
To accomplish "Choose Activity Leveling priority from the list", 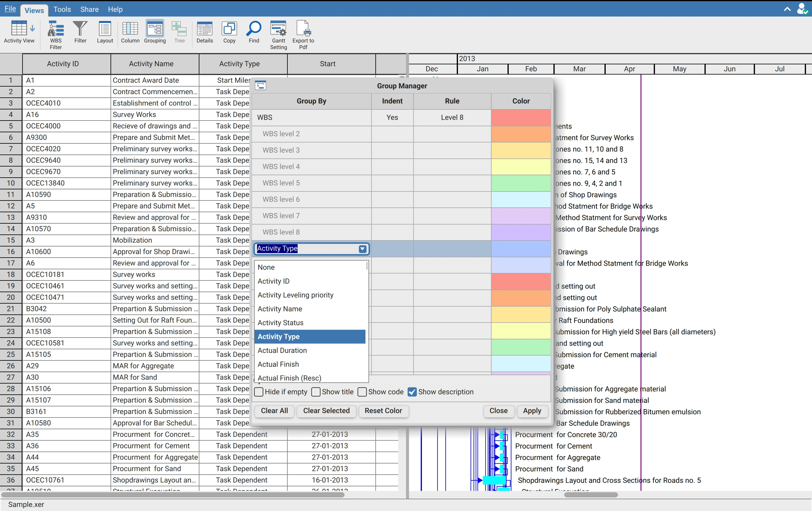I will [x=310, y=295].
